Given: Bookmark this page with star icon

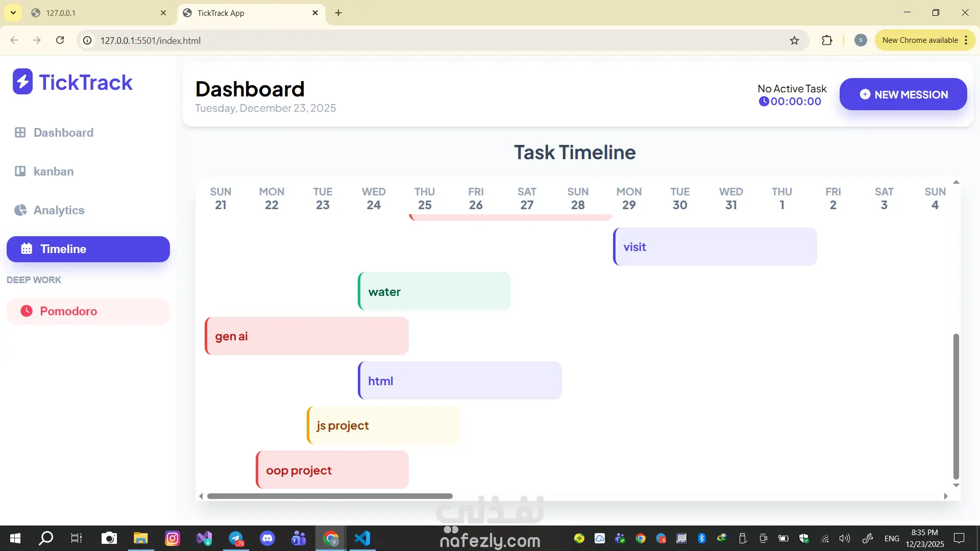Looking at the screenshot, I should click(794, 40).
